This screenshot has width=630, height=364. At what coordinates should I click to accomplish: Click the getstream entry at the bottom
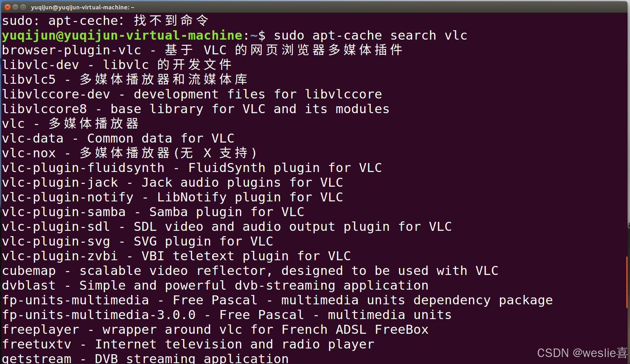tap(37, 358)
